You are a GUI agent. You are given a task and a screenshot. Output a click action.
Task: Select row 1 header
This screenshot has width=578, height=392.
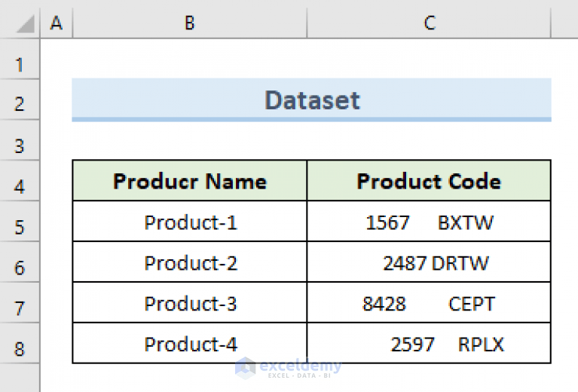point(20,59)
